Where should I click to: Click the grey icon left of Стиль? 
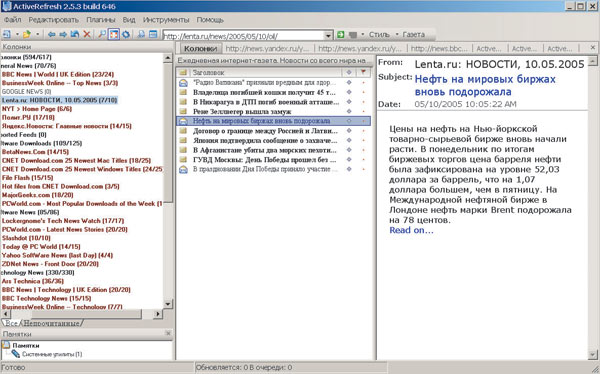click(353, 35)
